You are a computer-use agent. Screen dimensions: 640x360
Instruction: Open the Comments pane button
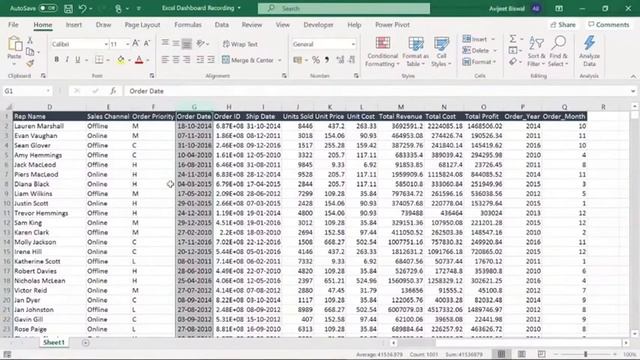609,25
